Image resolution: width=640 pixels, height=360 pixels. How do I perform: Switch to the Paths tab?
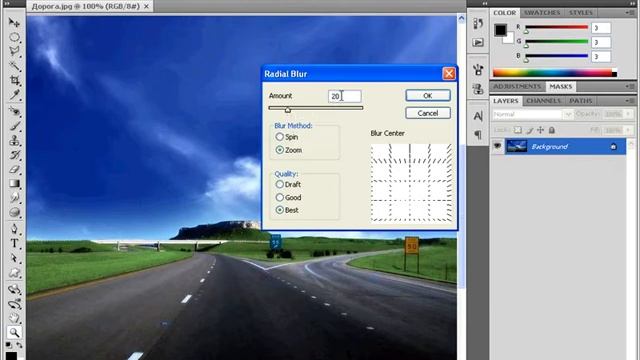point(580,101)
